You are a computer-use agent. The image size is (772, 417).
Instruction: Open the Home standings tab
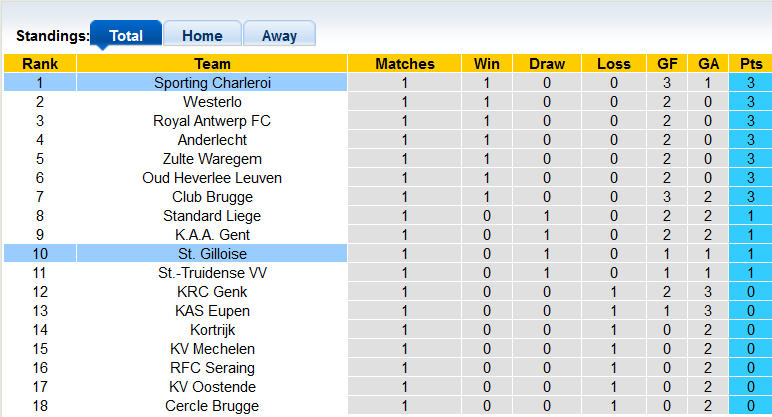pyautogui.click(x=202, y=35)
